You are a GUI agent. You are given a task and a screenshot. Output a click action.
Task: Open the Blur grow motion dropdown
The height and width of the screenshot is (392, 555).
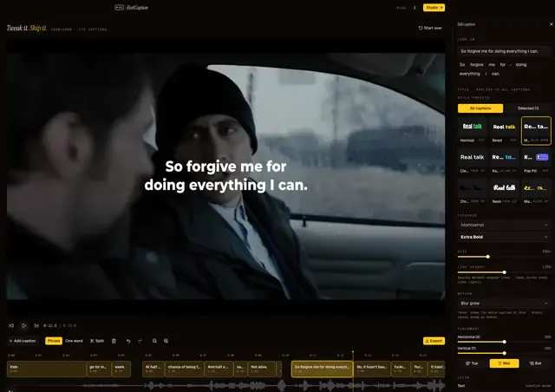click(504, 304)
